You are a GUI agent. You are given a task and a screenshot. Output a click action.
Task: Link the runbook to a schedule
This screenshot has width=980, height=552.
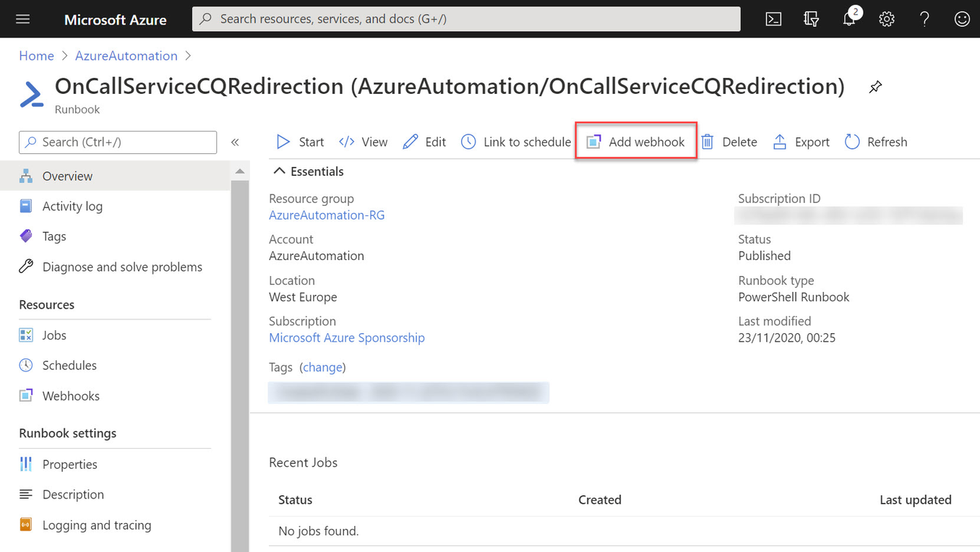point(516,142)
